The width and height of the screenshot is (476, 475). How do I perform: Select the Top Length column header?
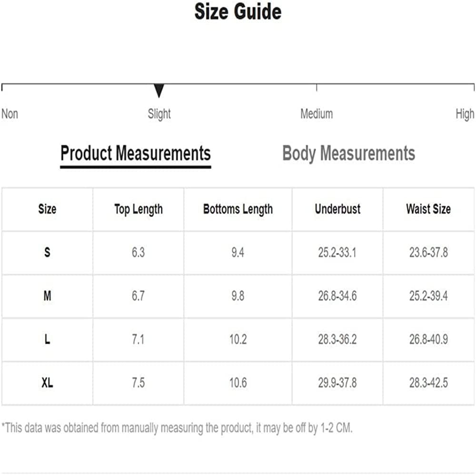point(139,209)
